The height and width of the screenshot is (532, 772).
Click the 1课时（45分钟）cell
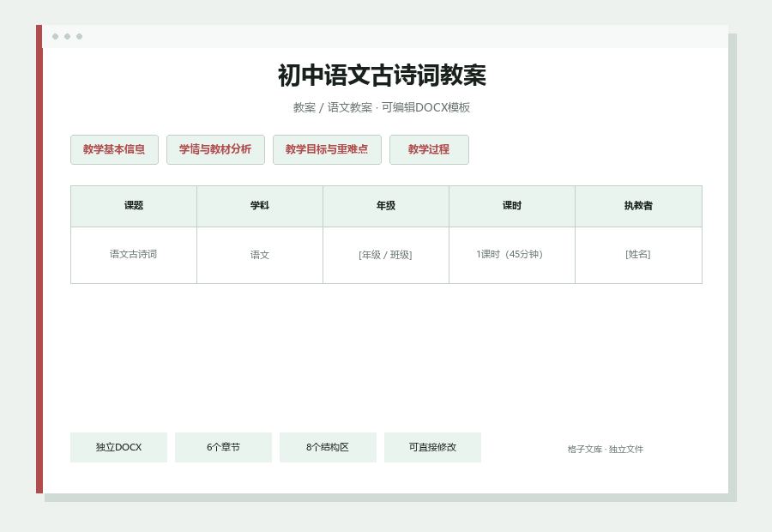point(511,255)
